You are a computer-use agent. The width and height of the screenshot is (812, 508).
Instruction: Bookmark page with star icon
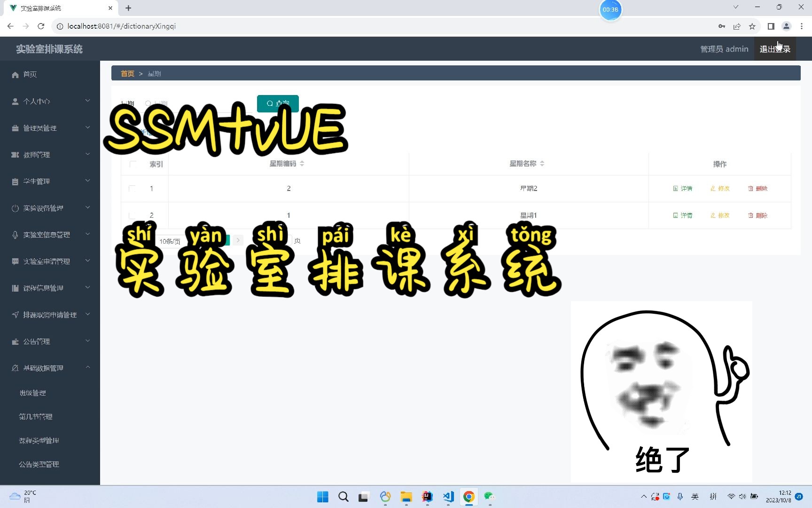pyautogui.click(x=752, y=26)
